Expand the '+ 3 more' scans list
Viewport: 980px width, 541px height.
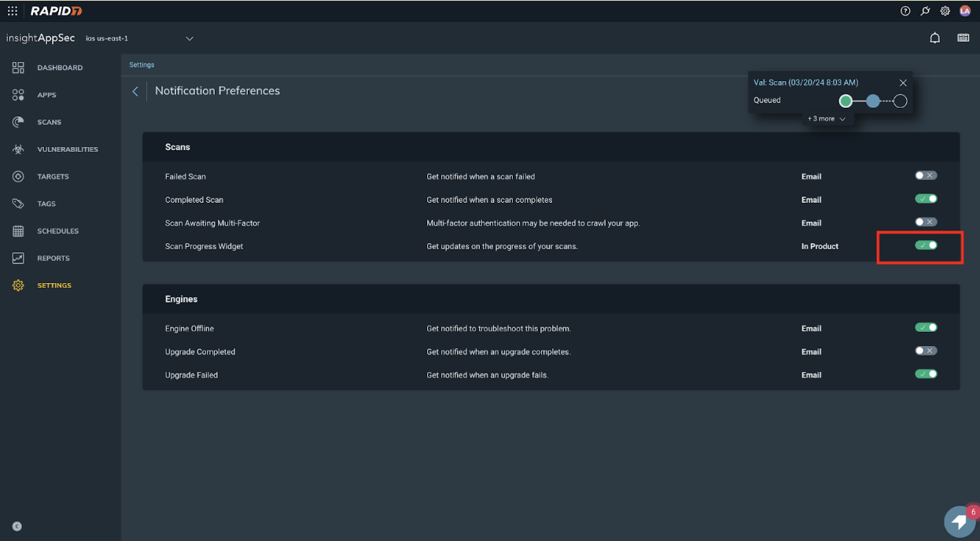click(826, 119)
